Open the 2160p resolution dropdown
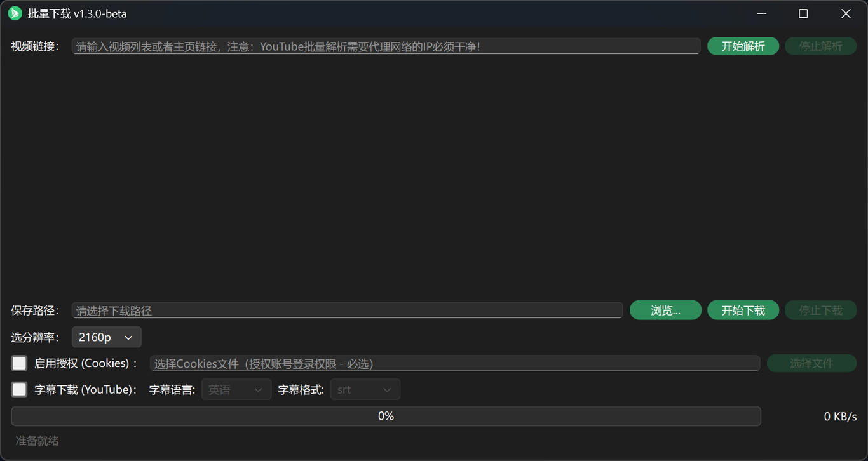868x461 pixels. tap(106, 337)
